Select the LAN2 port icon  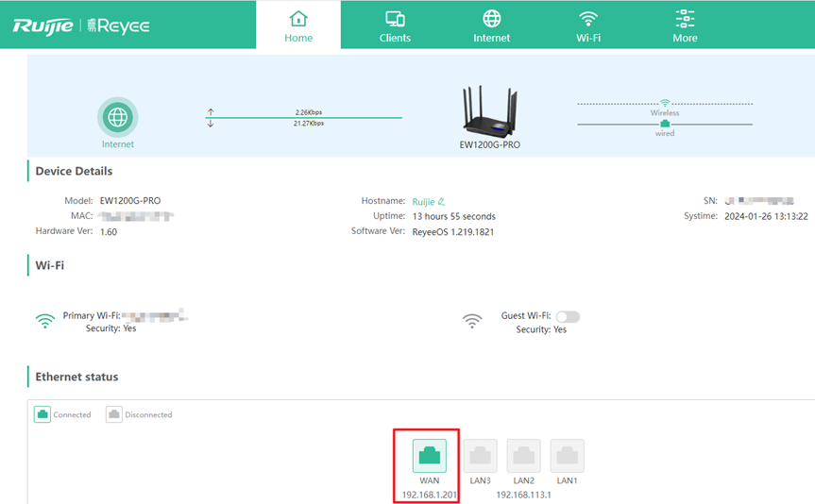coord(523,456)
